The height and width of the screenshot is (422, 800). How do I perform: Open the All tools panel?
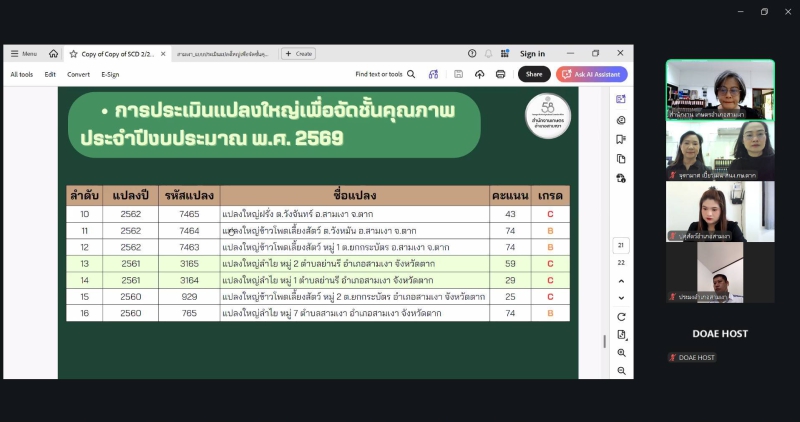point(21,74)
